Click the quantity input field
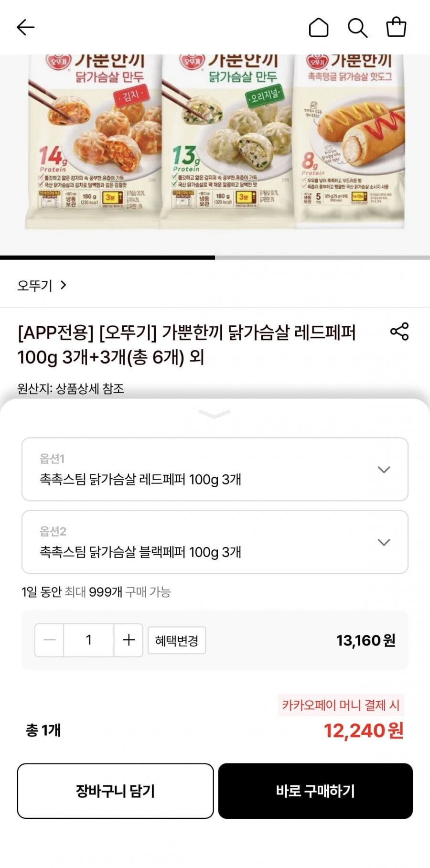The width and height of the screenshot is (430, 868). pyautogui.click(x=89, y=640)
